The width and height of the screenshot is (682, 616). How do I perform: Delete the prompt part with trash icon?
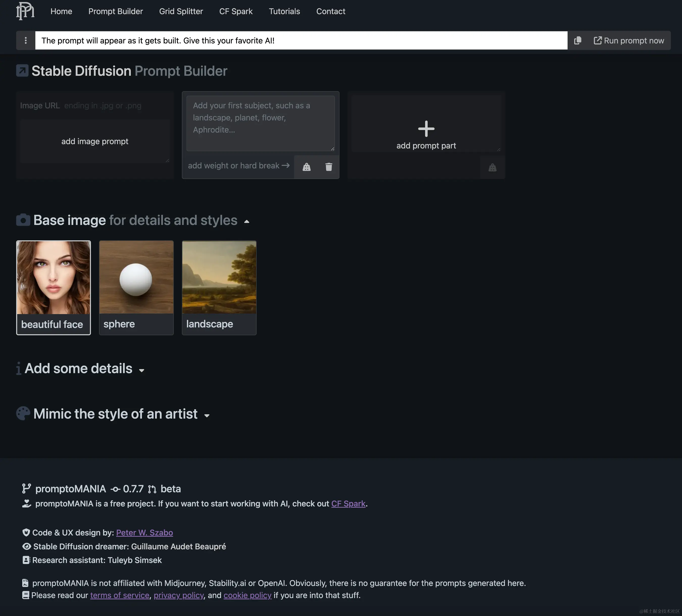[329, 167]
